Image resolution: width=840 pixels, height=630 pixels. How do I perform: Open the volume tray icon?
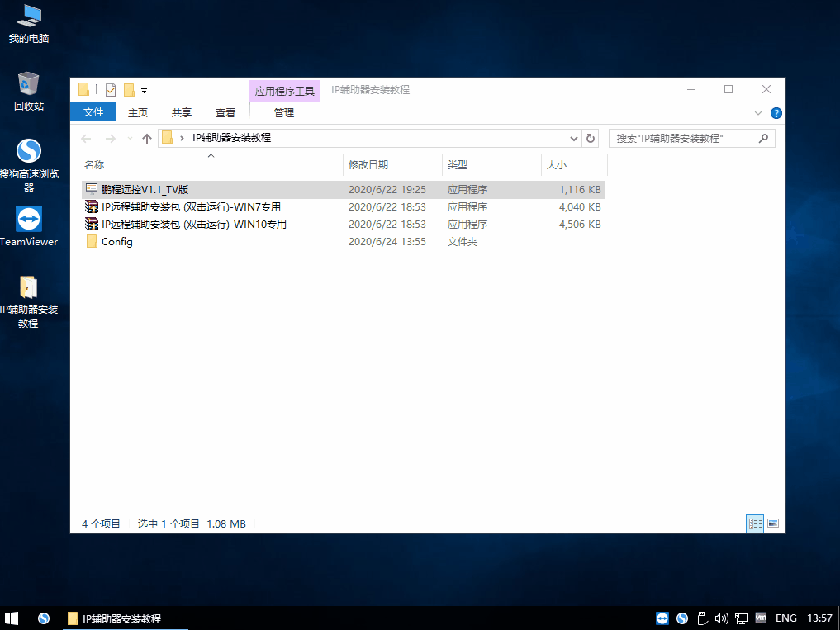(722, 618)
